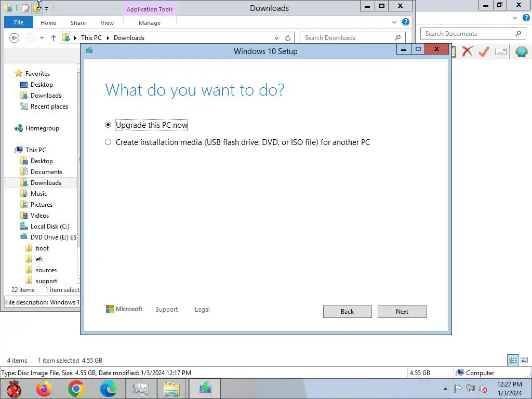
Task: Open File Explorer taskbar button
Action: click(171, 389)
